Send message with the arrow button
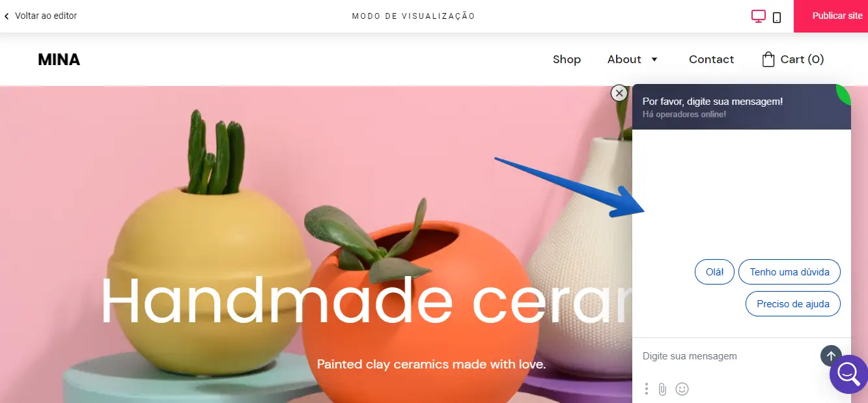The width and height of the screenshot is (868, 403). (x=830, y=355)
